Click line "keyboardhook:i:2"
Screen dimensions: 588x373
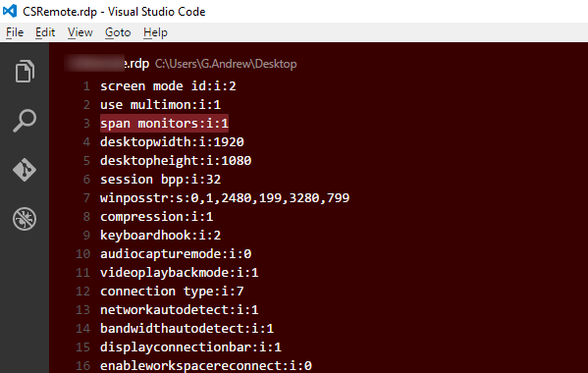pos(161,235)
